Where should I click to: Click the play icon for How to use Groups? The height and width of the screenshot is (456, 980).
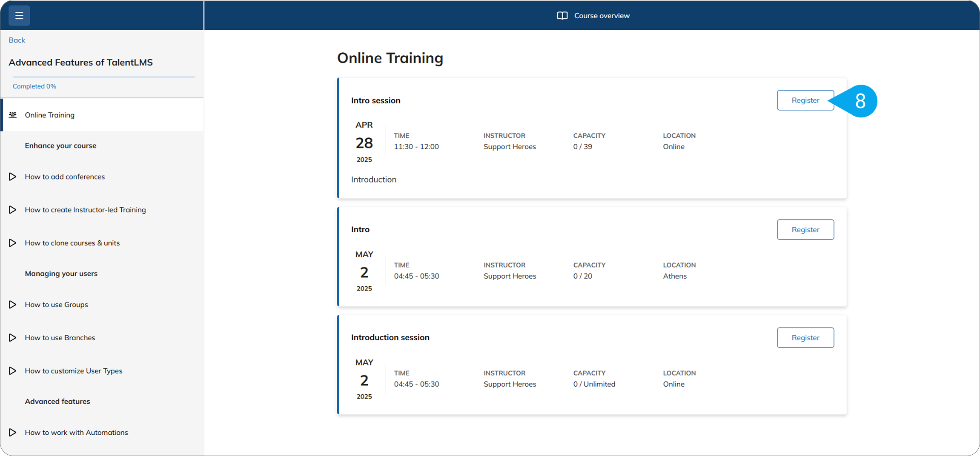click(13, 305)
